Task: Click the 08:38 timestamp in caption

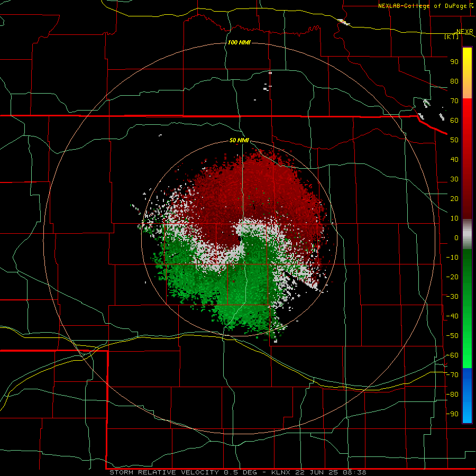Action: (x=354, y=472)
